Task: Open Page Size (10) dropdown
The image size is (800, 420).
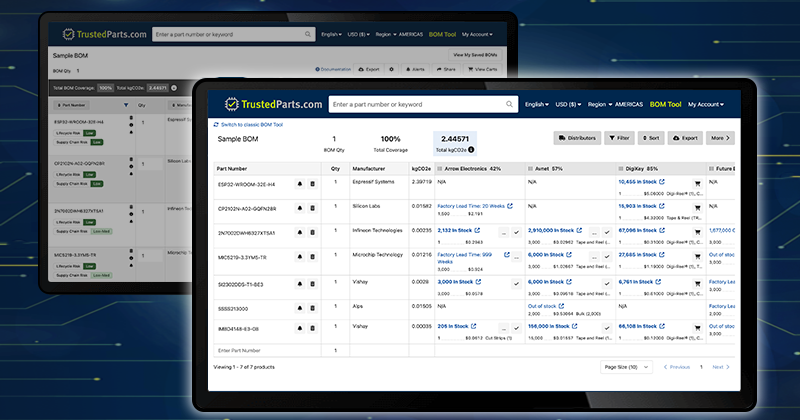Action: pos(626,367)
